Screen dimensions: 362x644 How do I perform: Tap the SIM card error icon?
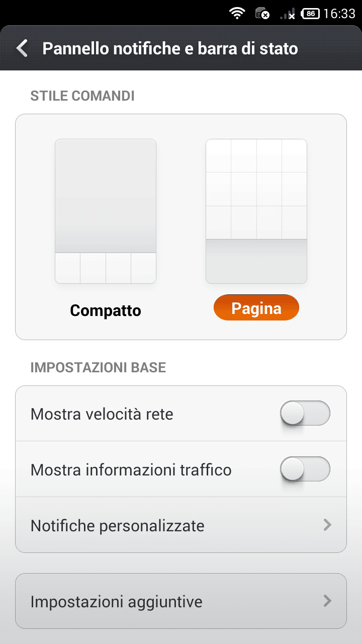pos(262,14)
